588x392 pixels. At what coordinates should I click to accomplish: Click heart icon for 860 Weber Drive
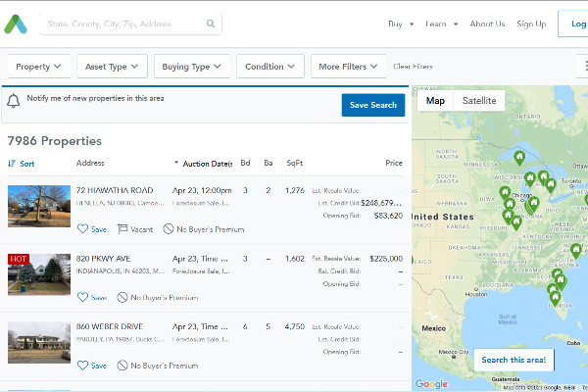[x=82, y=366]
